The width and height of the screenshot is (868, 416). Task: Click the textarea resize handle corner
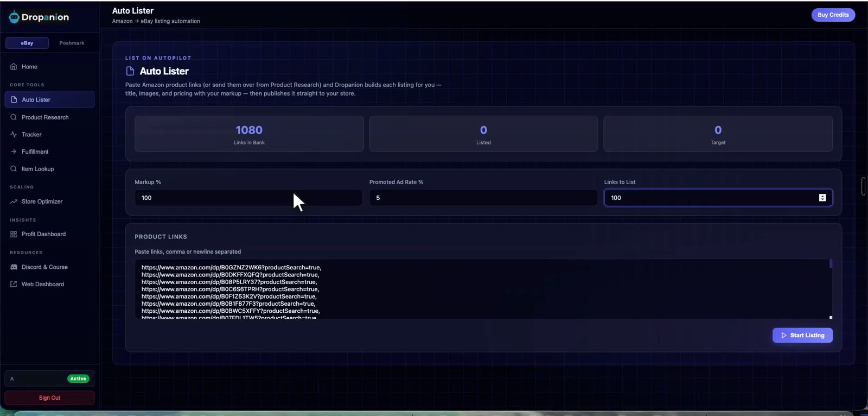pos(831,317)
